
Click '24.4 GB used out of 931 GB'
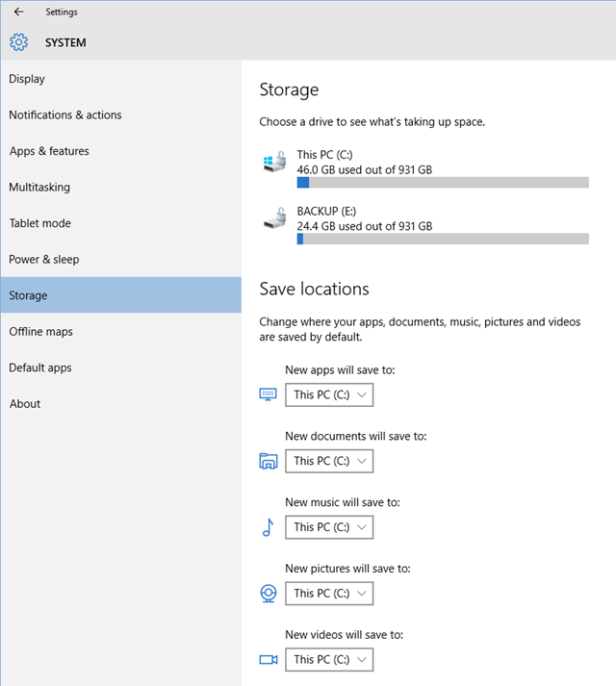point(365,226)
